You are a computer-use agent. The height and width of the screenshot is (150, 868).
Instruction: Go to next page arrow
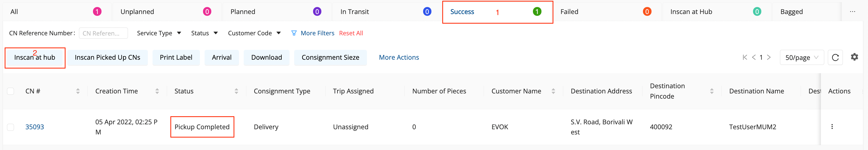click(769, 57)
